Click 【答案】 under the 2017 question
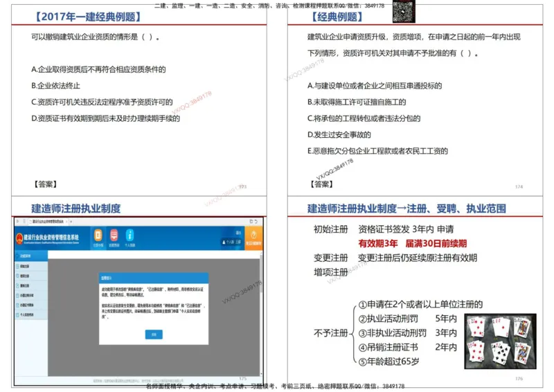554x392 pixels. click(x=45, y=184)
